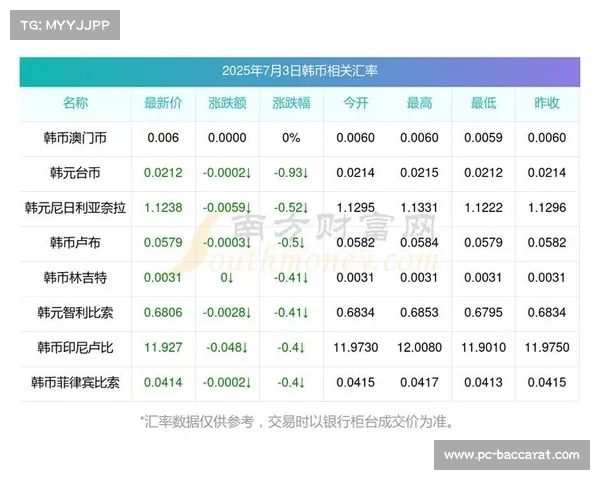Viewport: 600px width, 480px height.
Task: Click previous close 0.0582 in 卢布 row
Action: tap(547, 243)
